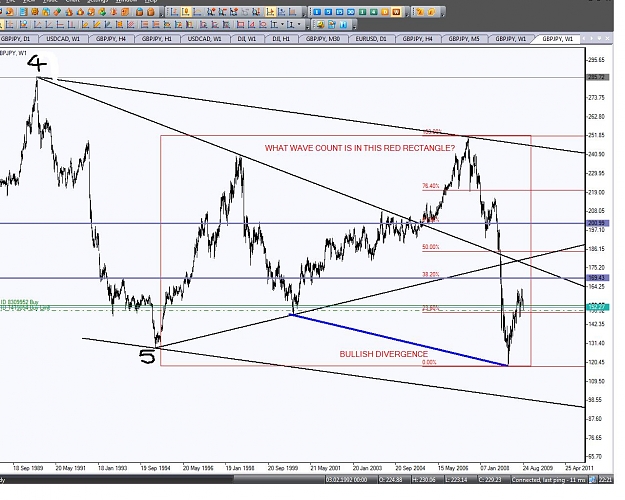
Task: Click the 38.20% Fibonacci level label
Action: (x=430, y=274)
